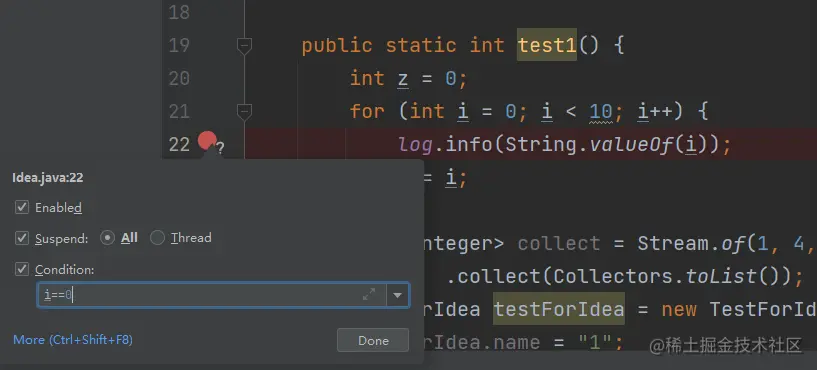Click line number 22 in the gutter

[x=179, y=145]
